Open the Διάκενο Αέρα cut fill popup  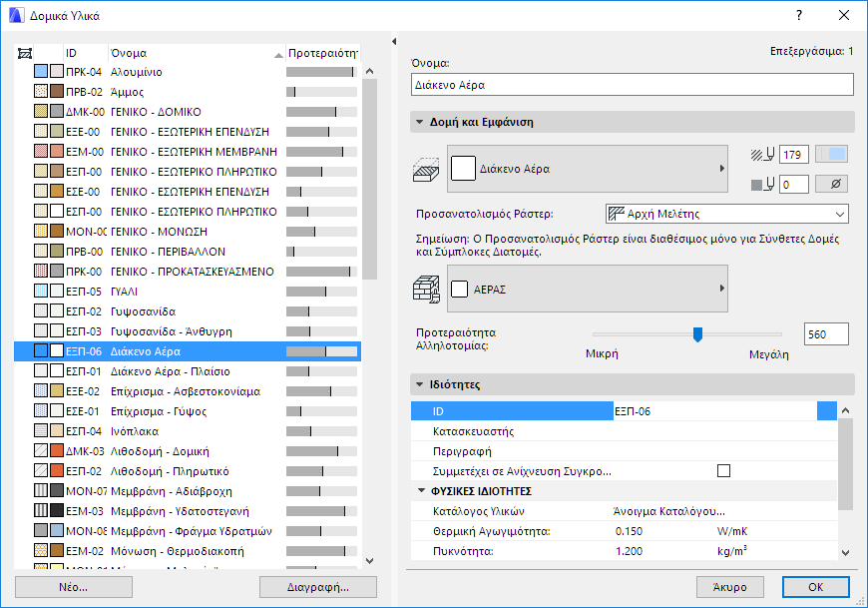588,169
